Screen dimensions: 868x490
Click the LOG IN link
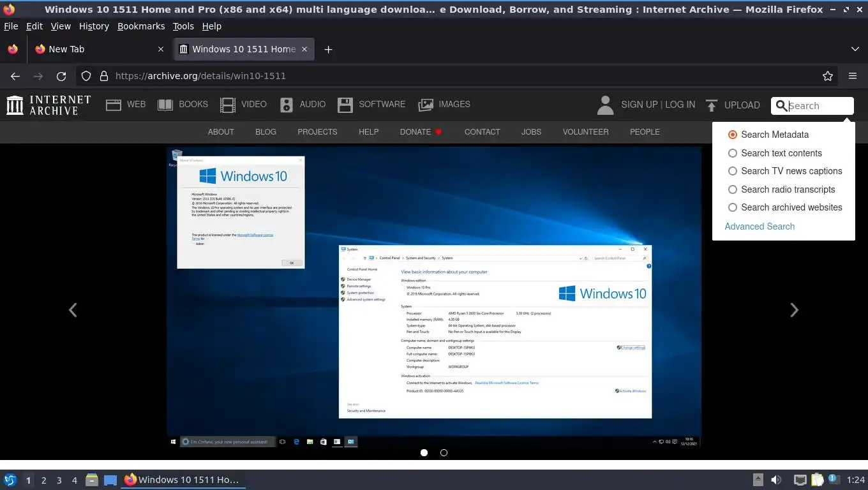click(680, 105)
